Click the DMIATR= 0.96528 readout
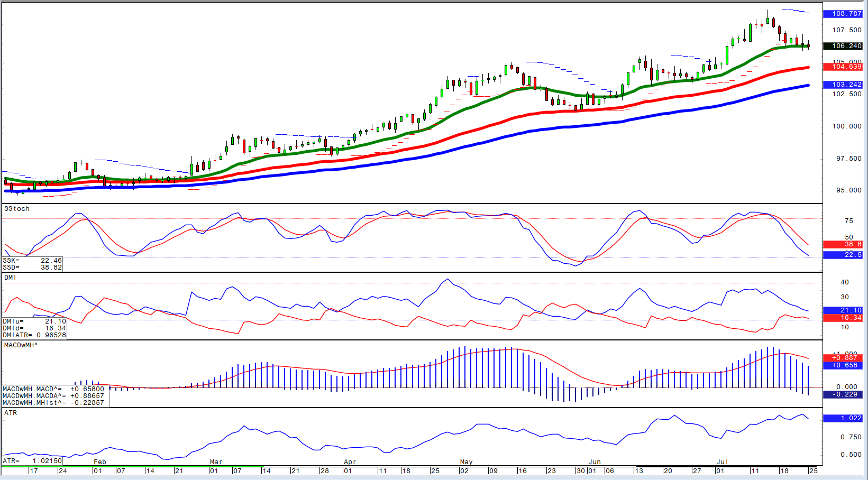This screenshot has height=480, width=868. pos(34,335)
